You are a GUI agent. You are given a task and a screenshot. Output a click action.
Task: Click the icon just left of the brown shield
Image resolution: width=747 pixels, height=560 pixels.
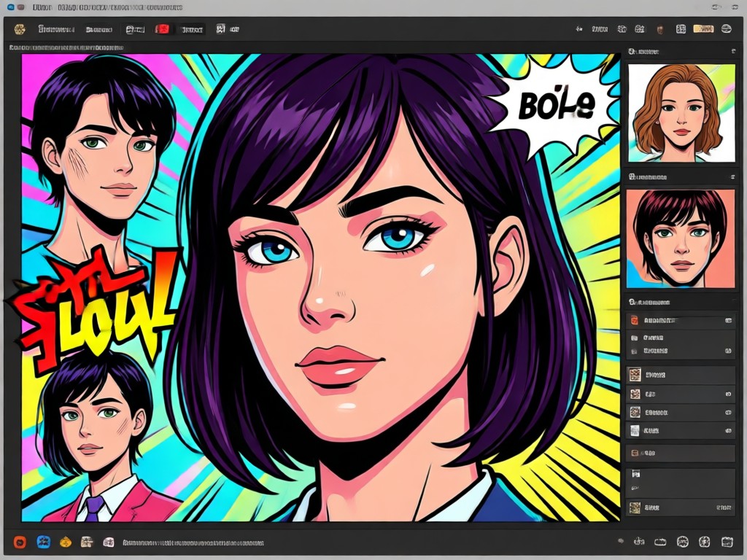tap(640, 29)
